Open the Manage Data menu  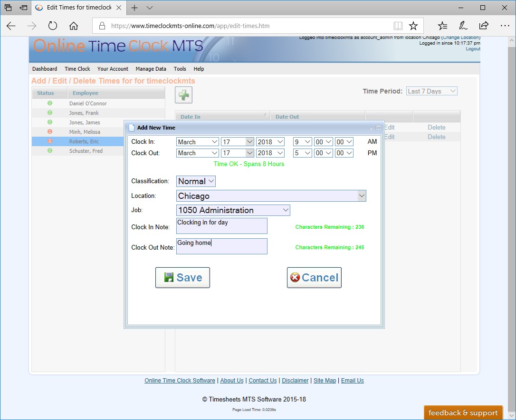(x=151, y=69)
